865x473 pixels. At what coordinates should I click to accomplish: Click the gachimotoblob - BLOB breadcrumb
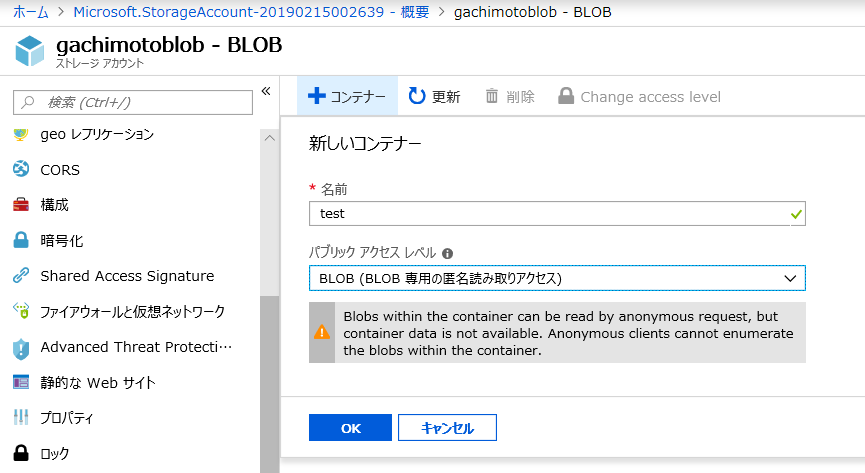tap(532, 12)
